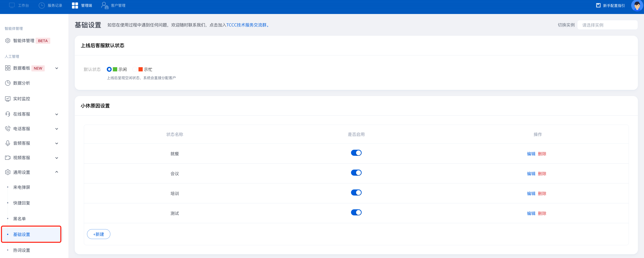Viewport: 644px width, 258px height.
Task: Open 智能体管理 in the sidebar
Action: pos(23,40)
